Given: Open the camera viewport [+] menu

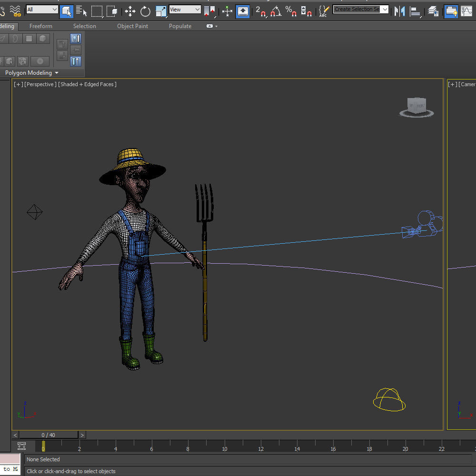Looking at the screenshot, I should [452, 84].
